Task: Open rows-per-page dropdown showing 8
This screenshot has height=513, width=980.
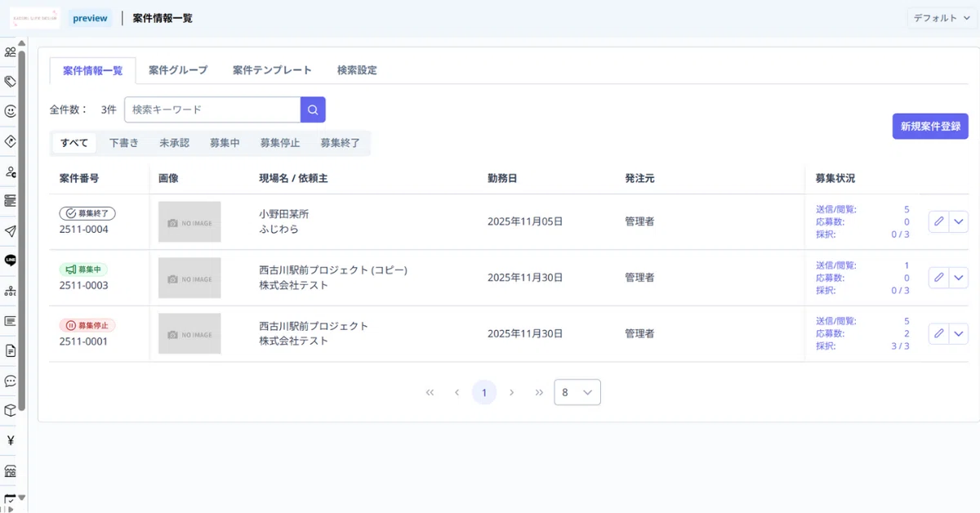Action: point(577,392)
